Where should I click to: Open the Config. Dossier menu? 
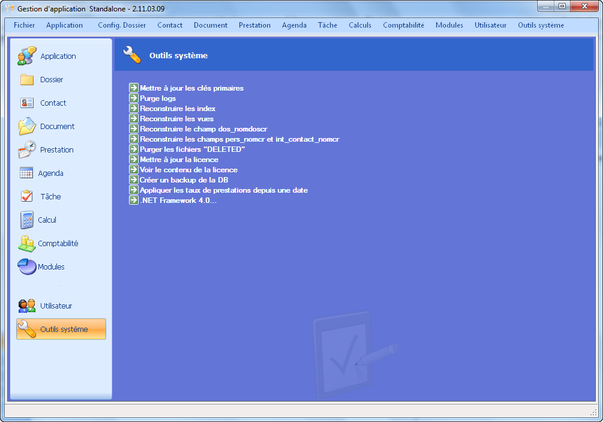(121, 24)
